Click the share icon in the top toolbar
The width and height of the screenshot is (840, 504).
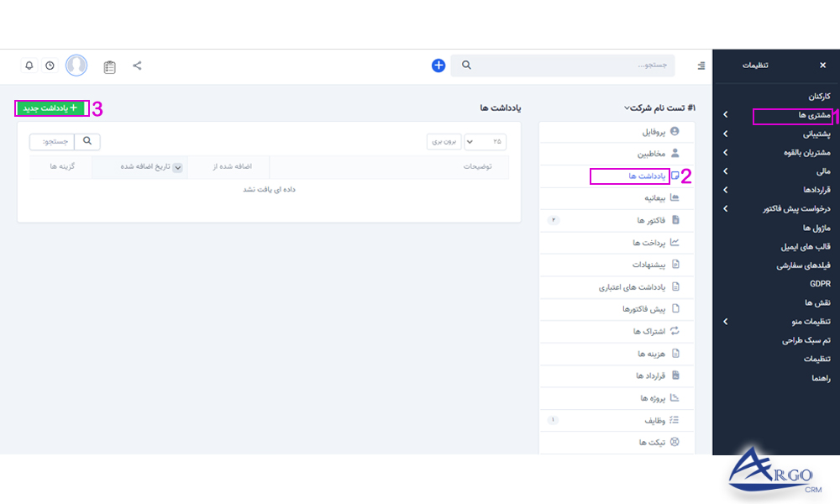(137, 65)
